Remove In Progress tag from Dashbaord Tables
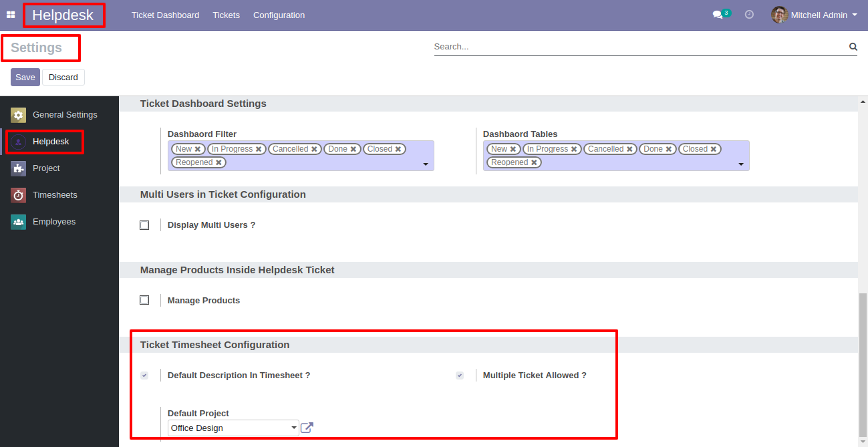This screenshot has width=868, height=447. [574, 149]
